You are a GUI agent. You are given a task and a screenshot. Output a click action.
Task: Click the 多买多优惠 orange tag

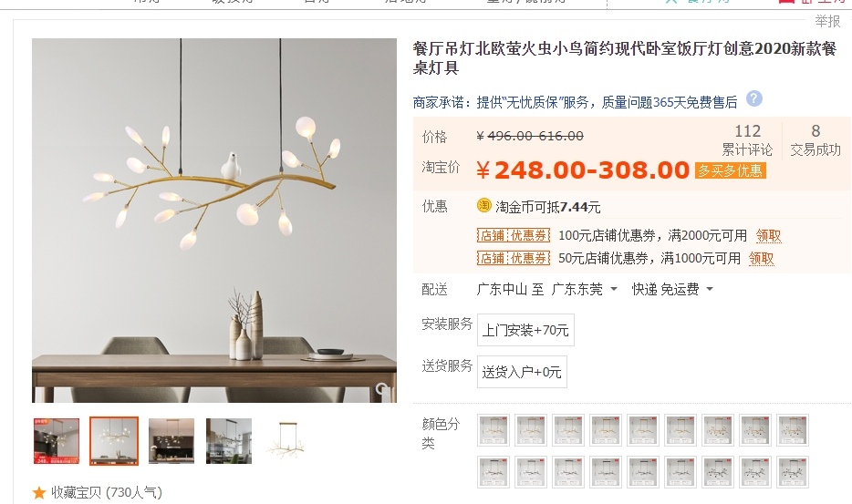point(731,170)
